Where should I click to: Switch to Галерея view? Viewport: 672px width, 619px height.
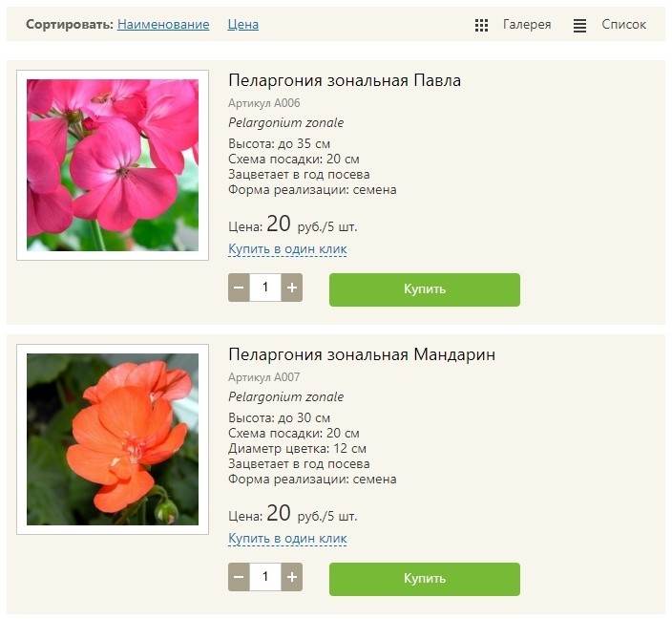[527, 24]
